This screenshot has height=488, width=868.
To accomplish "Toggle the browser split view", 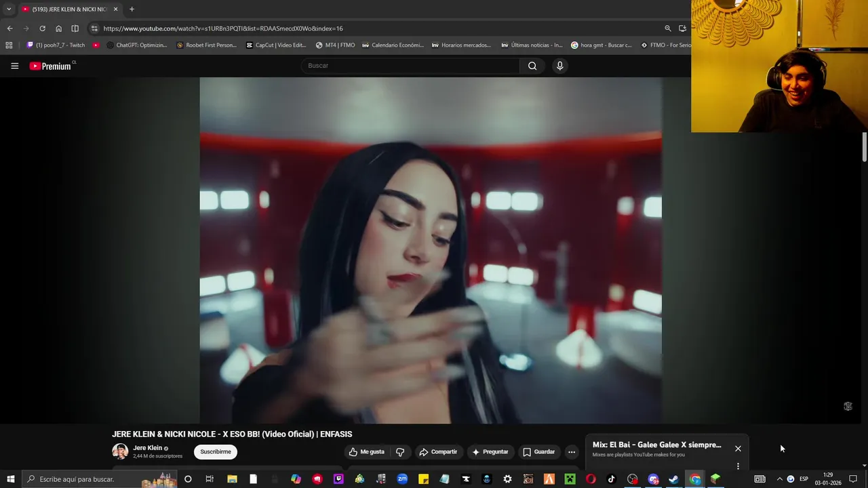I will click(x=75, y=28).
